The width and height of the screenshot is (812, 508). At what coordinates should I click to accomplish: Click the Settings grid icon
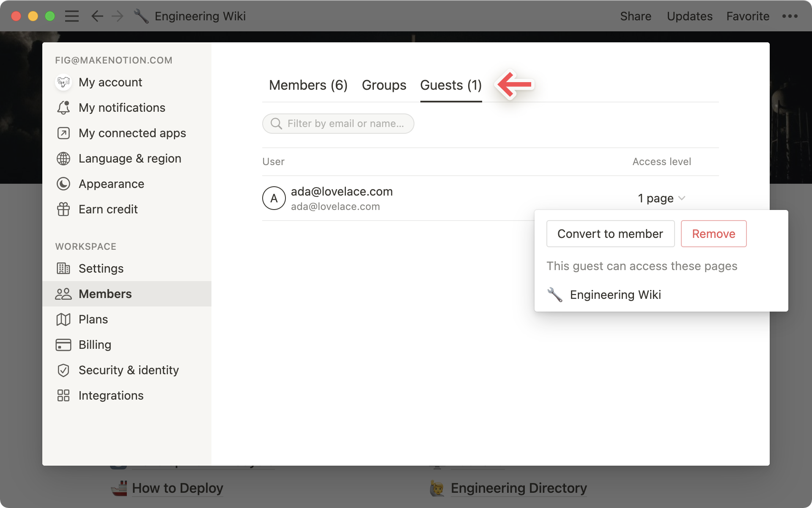[64, 268]
